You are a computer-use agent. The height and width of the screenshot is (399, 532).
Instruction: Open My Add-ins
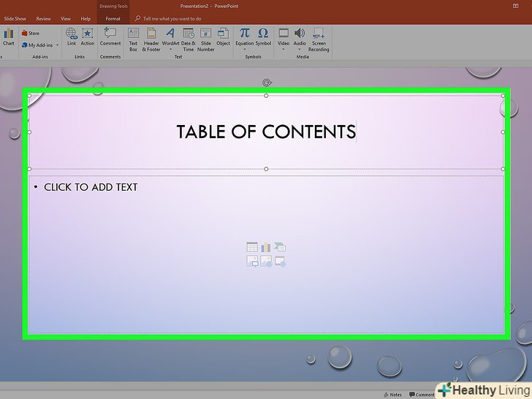coord(37,45)
